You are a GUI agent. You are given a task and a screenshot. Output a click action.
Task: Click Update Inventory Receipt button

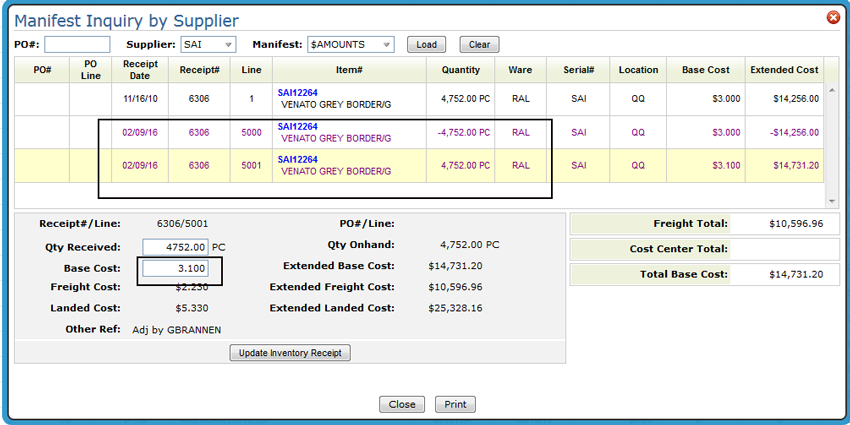click(290, 353)
